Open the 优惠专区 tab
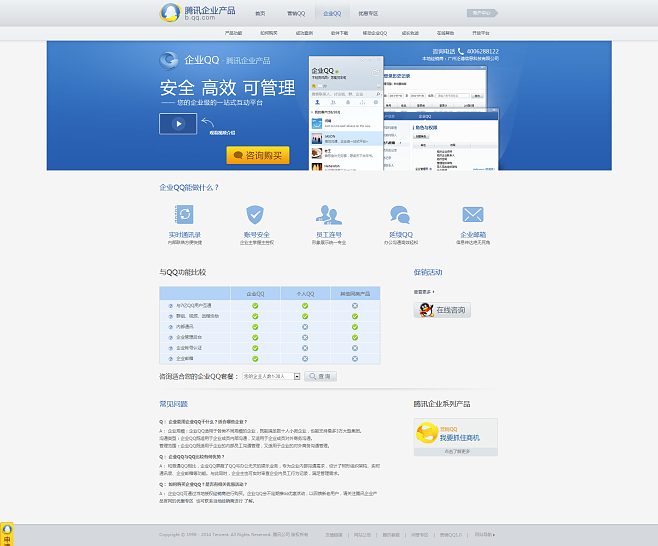 pyautogui.click(x=368, y=13)
